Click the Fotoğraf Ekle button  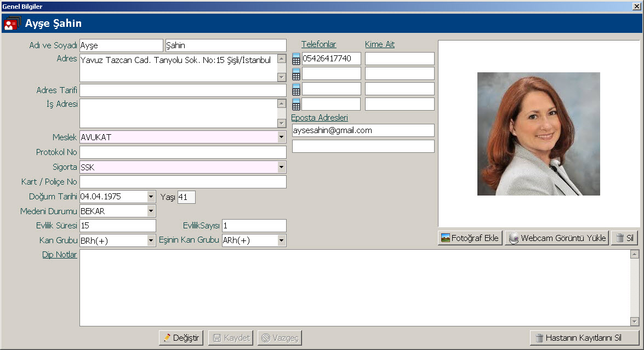(470, 238)
